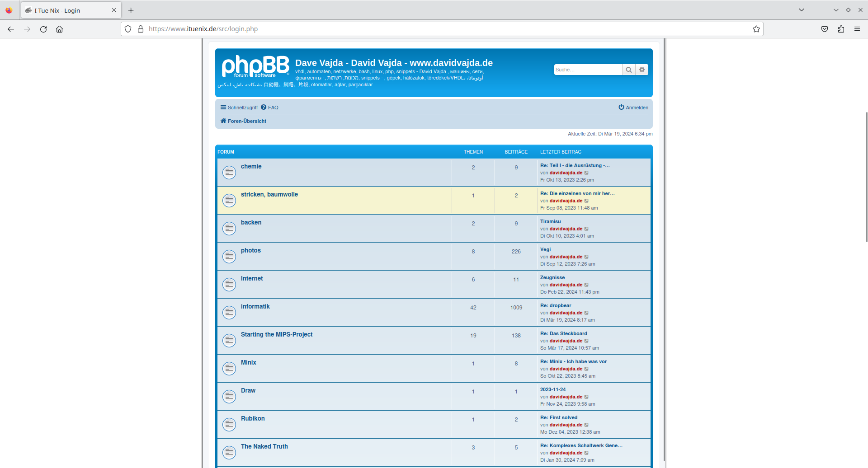Image resolution: width=868 pixels, height=468 pixels.
Task: Click the phpBB forum logo
Action: point(255,66)
